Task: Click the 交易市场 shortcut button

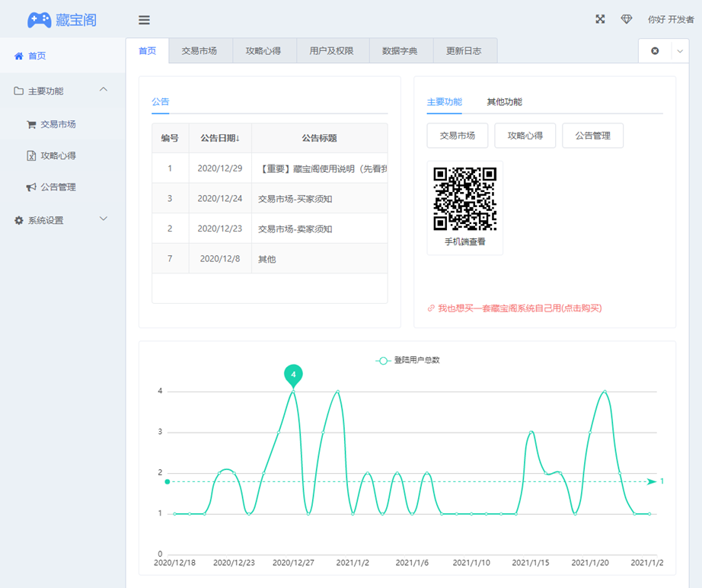Action: point(457,136)
